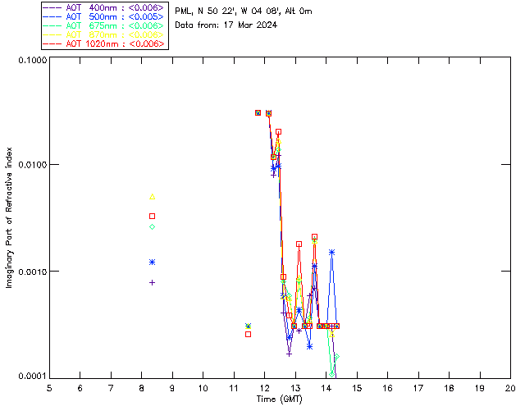Click x-axis tick label 5
Image resolution: width=525 pixels, height=420 pixels.
pyautogui.click(x=49, y=388)
